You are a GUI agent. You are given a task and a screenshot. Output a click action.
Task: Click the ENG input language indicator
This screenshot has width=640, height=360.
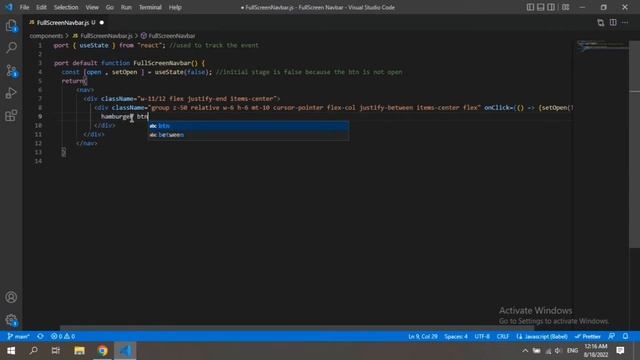click(573, 351)
